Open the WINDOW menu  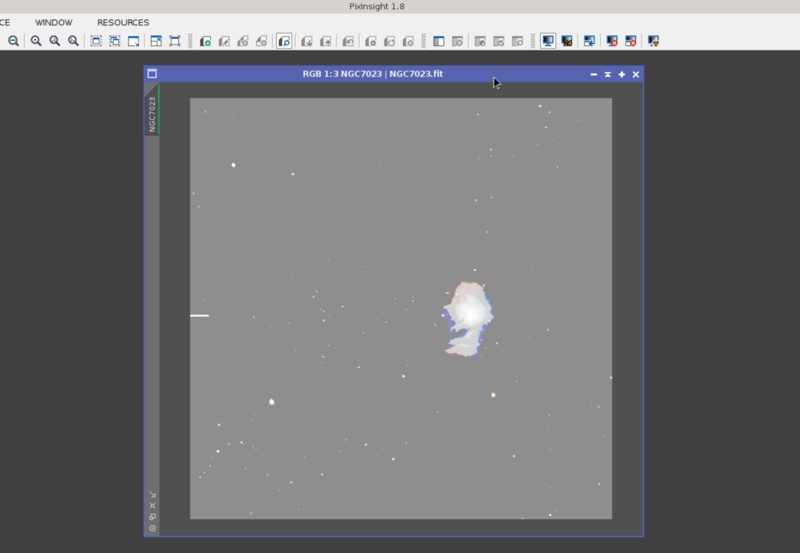54,22
